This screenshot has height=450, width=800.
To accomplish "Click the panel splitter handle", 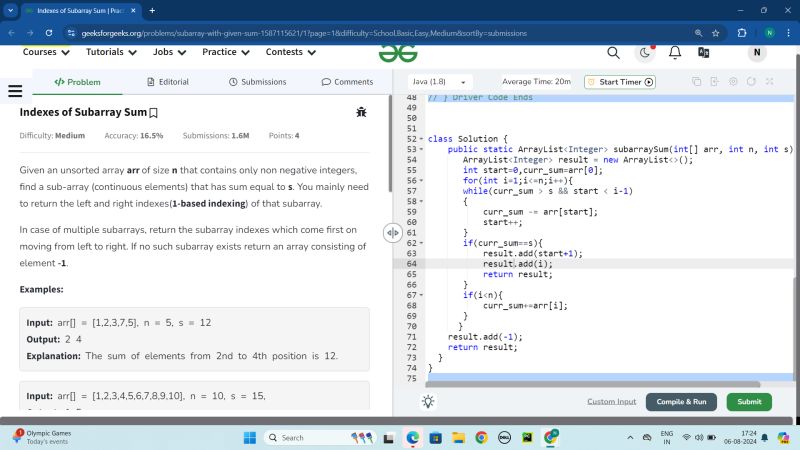I will [x=392, y=233].
